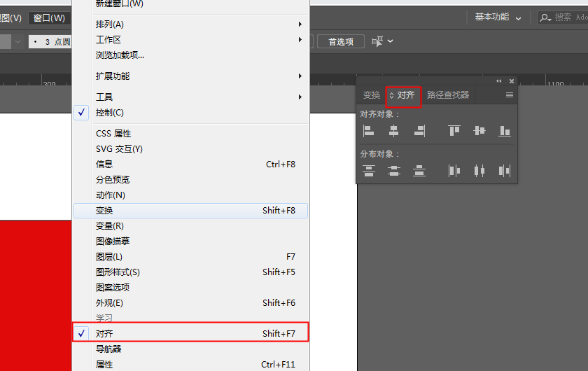Click vertical distribute top icon
Screen dimensions: 588x371
click(369, 171)
